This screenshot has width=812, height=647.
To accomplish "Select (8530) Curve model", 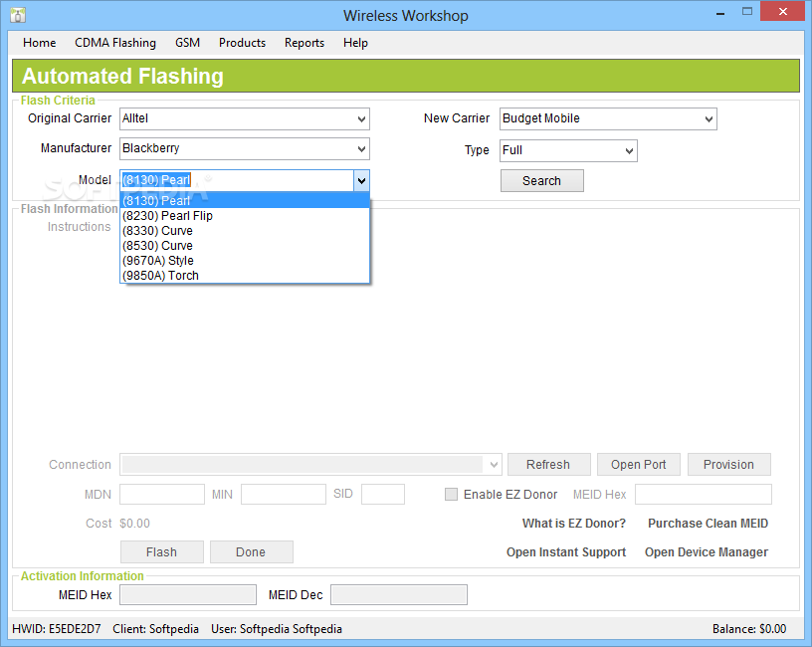I will (245, 246).
